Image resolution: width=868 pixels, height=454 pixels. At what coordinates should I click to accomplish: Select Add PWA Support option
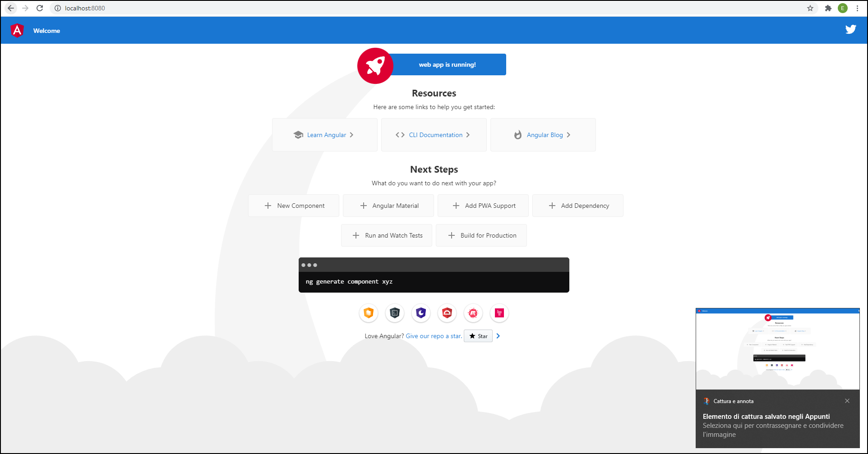pyautogui.click(x=483, y=206)
